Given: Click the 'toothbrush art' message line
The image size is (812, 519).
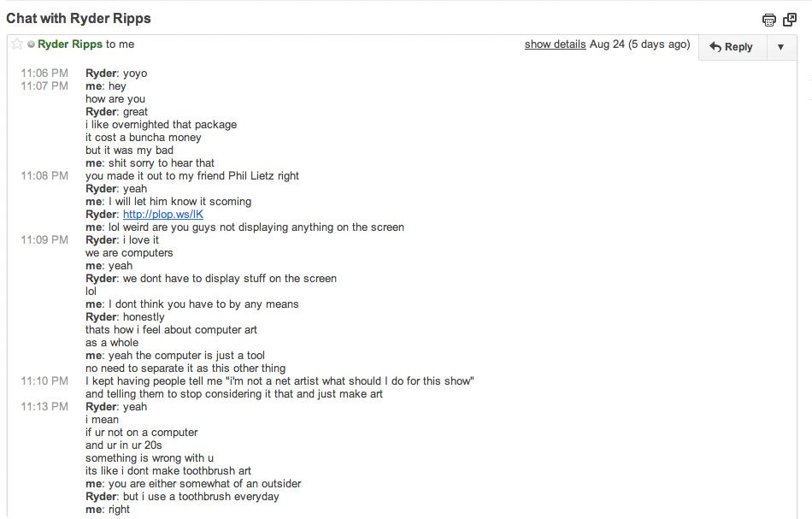Looking at the screenshot, I should pos(168,471).
